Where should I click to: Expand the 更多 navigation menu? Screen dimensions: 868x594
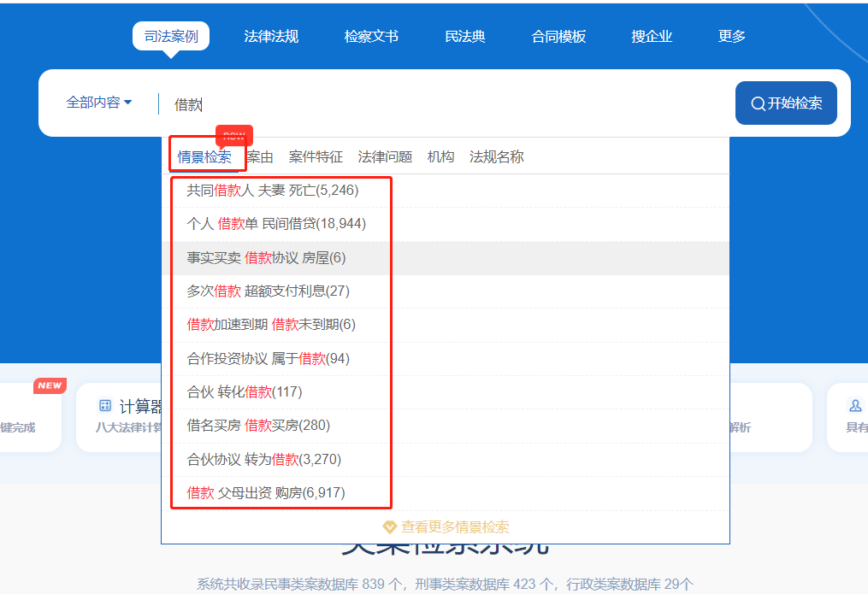tap(732, 37)
